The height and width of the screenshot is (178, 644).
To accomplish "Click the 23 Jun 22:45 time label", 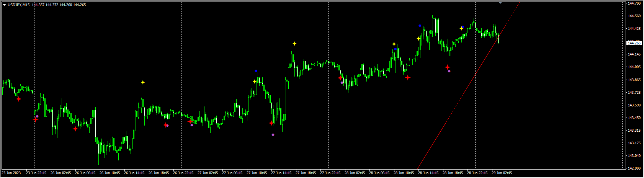I will point(36,173).
